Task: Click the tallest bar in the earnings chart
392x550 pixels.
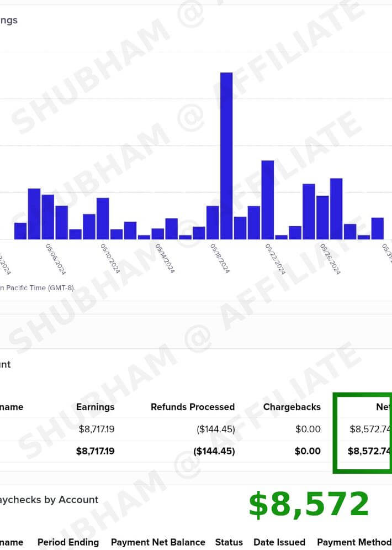Action: (x=226, y=155)
